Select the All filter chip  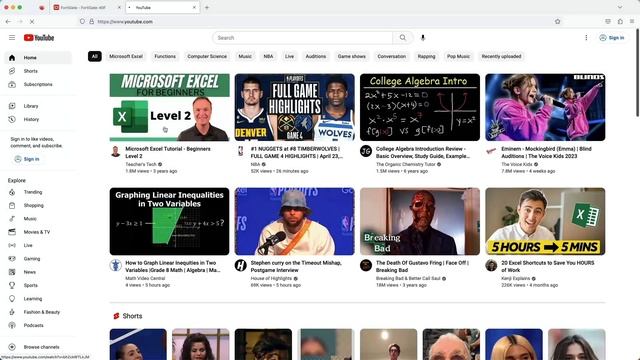pos(95,56)
